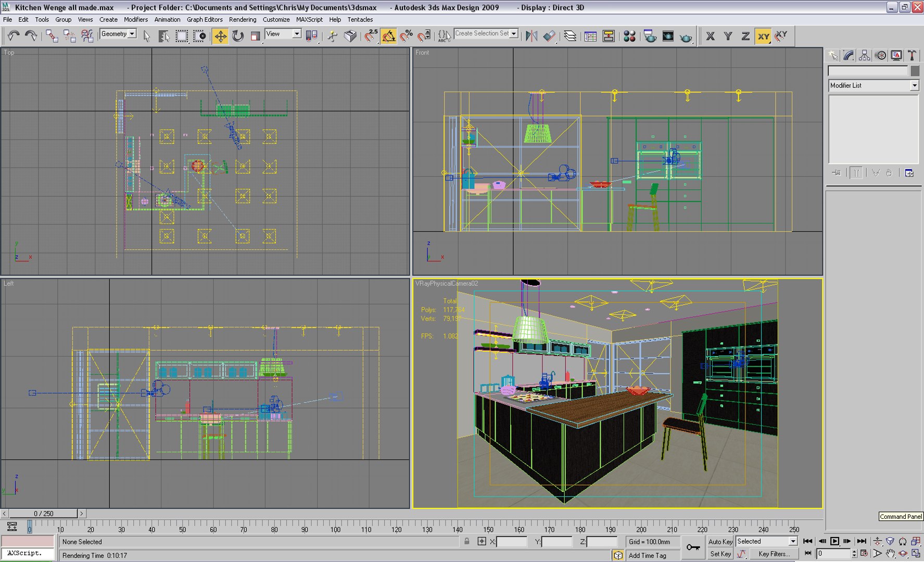
Task: Open Render Setup teapot icon
Action: pos(649,36)
